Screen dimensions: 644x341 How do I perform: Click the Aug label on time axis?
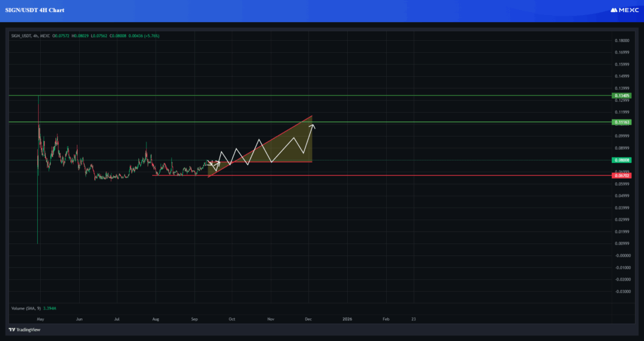156,319
